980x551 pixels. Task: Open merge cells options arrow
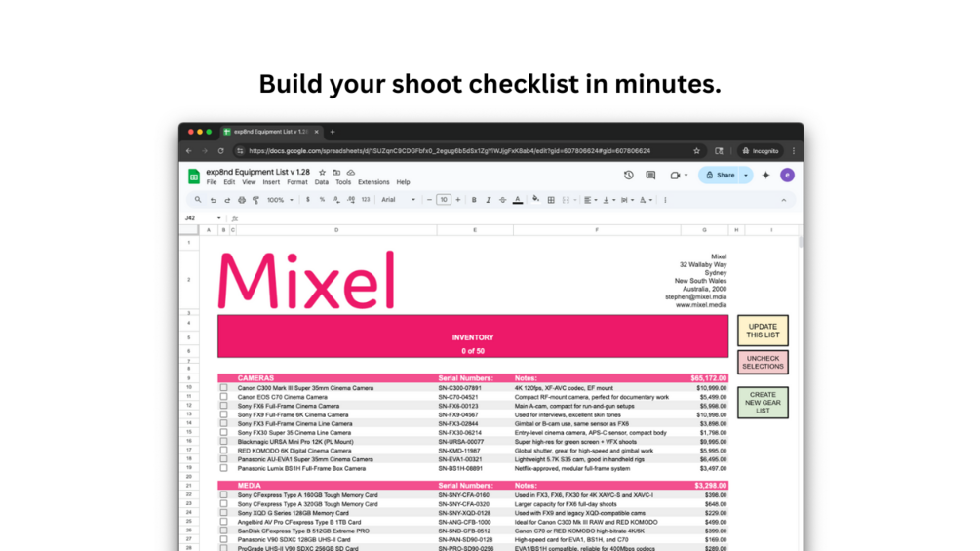[575, 200]
